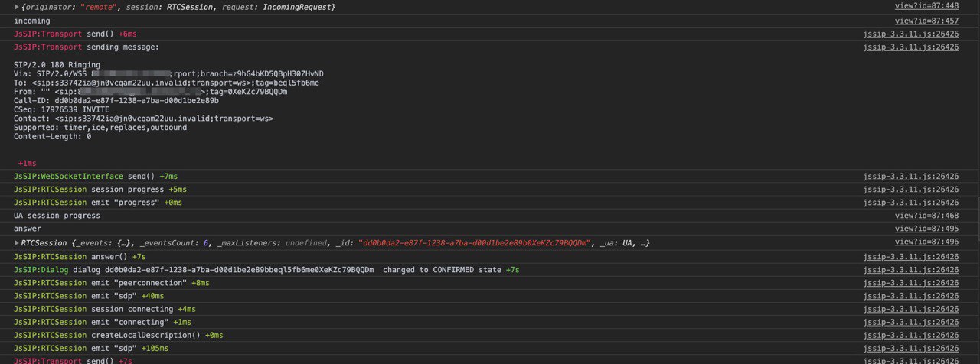Select the JsSIP:Dialog 'changed to CONFIRMED state' line
This screenshot has height=364, width=980.
(x=267, y=270)
